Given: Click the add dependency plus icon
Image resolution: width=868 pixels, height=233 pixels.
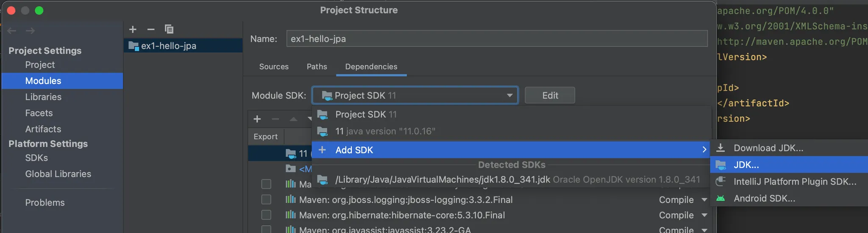Looking at the screenshot, I should coord(257,119).
